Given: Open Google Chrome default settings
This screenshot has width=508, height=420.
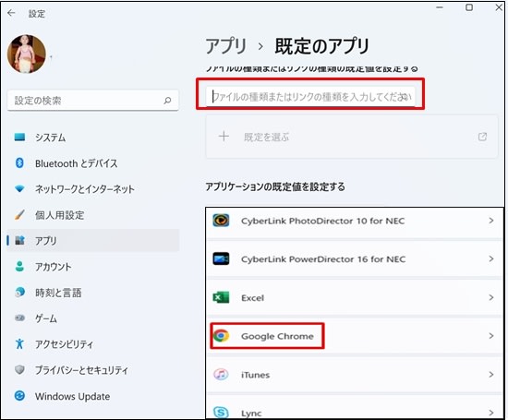Looking at the screenshot, I should point(354,336).
